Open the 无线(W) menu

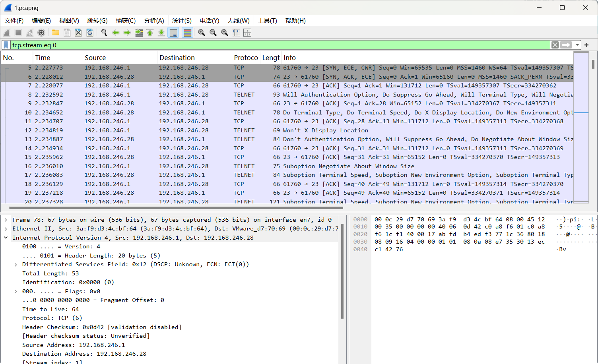pyautogui.click(x=239, y=21)
